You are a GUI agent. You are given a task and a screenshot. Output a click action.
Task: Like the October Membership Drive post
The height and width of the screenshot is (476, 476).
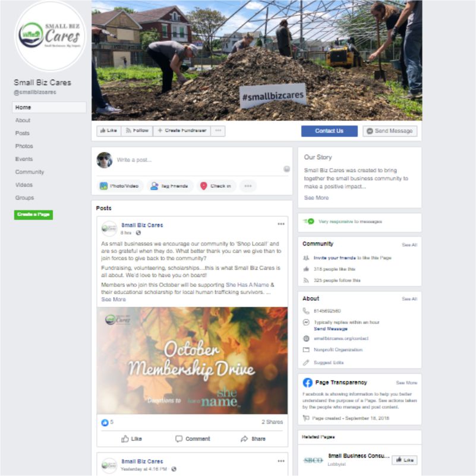coord(131,439)
